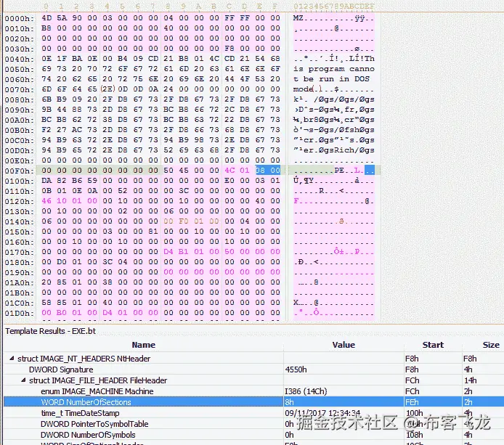Click the Size column header
Image resolution: width=504 pixels, height=445 pixels.
[x=490, y=345]
